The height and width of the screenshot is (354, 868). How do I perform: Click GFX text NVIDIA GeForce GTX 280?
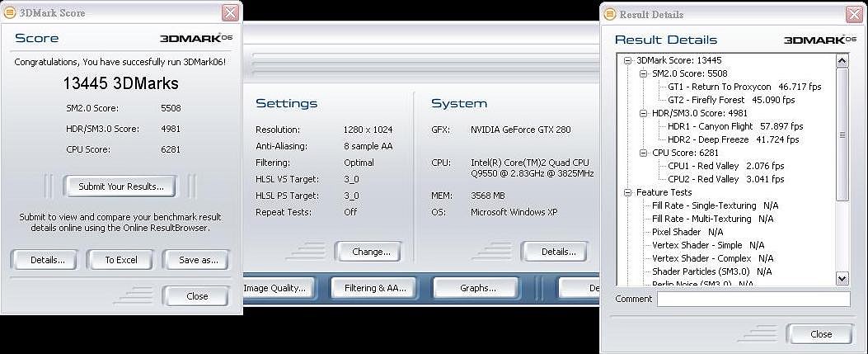[520, 130]
